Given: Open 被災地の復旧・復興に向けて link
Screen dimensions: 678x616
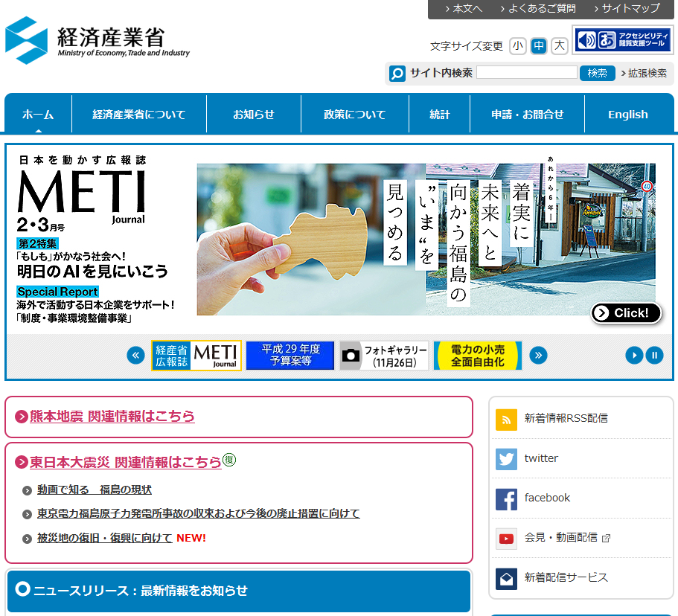Looking at the screenshot, I should pyautogui.click(x=105, y=538).
